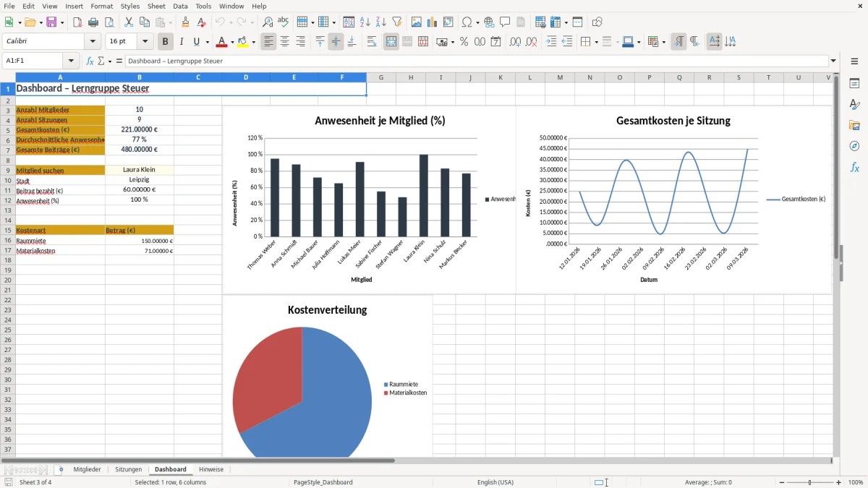Expand the Borders dropdown arrow
Screen dimensions: 868x488
[595, 42]
